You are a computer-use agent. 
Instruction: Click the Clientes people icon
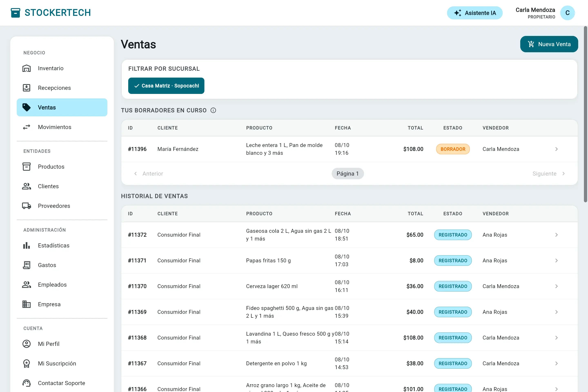pos(27,186)
